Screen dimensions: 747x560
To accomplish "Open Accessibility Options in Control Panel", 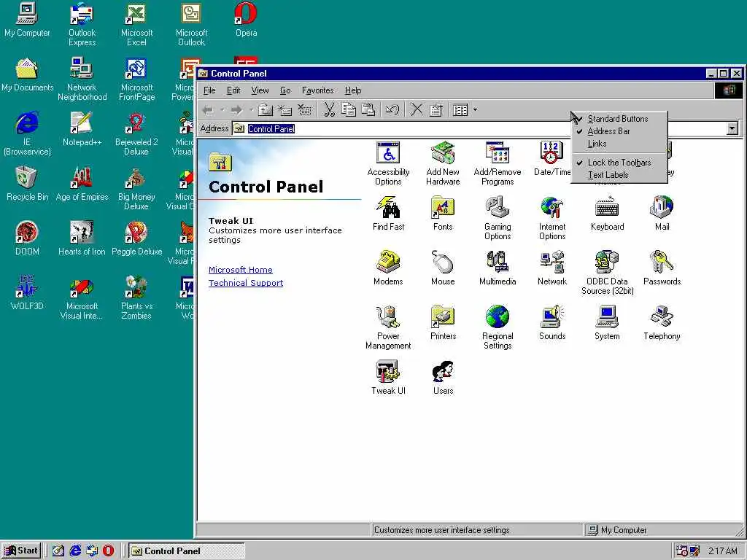I will (x=388, y=163).
